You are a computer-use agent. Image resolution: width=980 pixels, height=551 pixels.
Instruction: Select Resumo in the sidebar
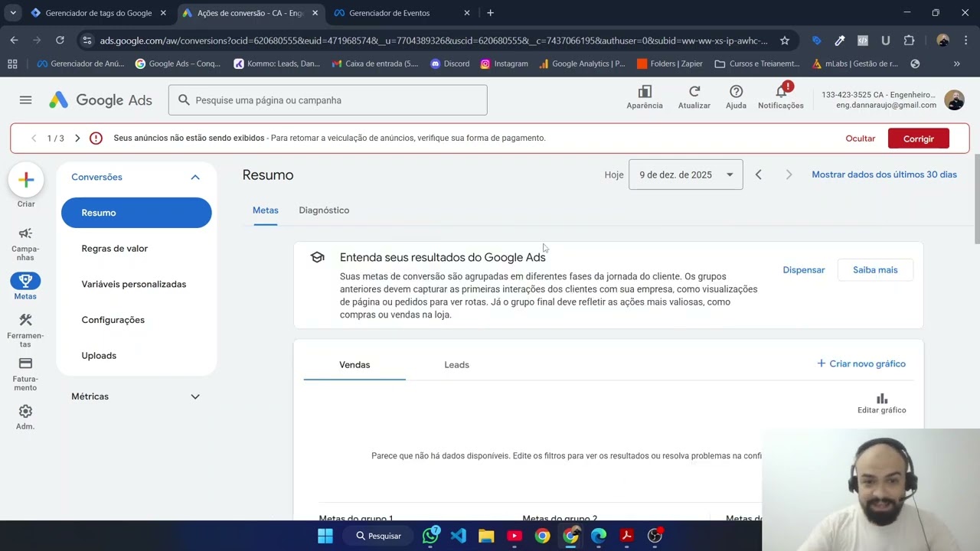[136, 213]
